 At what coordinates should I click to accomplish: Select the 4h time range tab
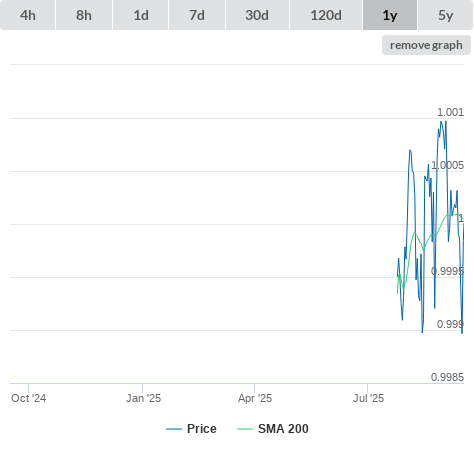pyautogui.click(x=28, y=15)
